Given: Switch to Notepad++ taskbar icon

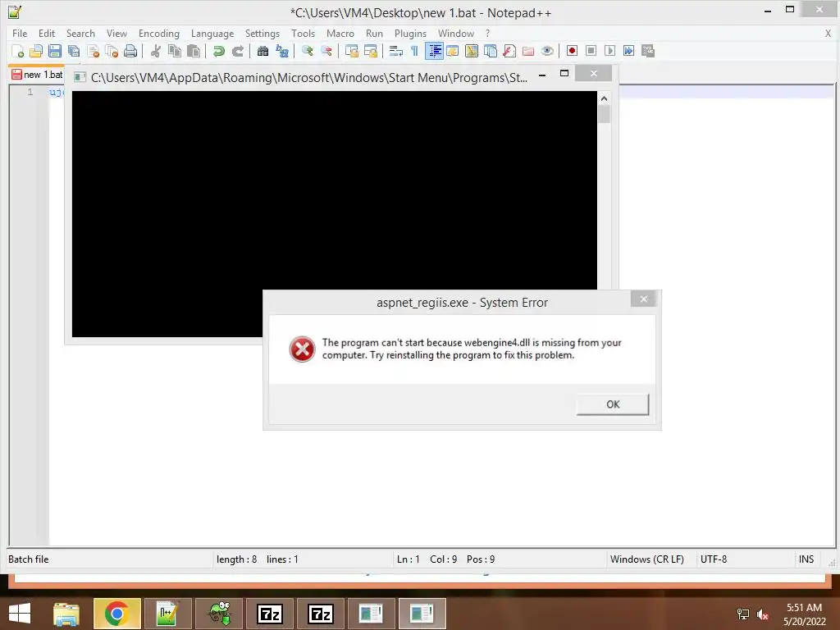Looking at the screenshot, I should point(167,614).
